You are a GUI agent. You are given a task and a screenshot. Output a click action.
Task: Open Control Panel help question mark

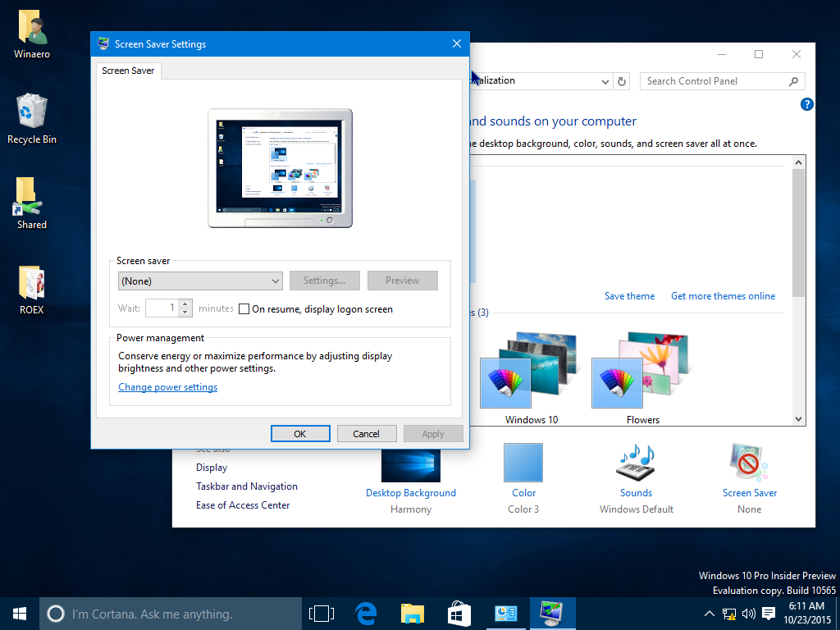pyautogui.click(x=807, y=104)
